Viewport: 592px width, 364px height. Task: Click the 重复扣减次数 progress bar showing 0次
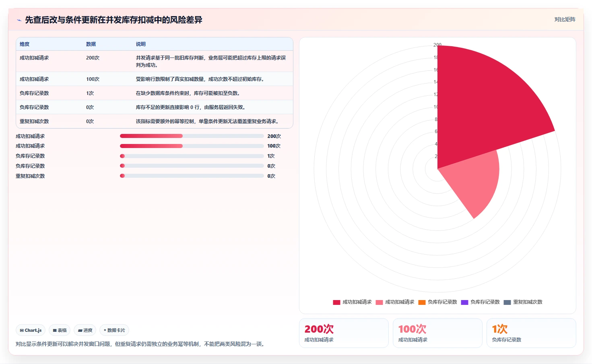tap(192, 176)
